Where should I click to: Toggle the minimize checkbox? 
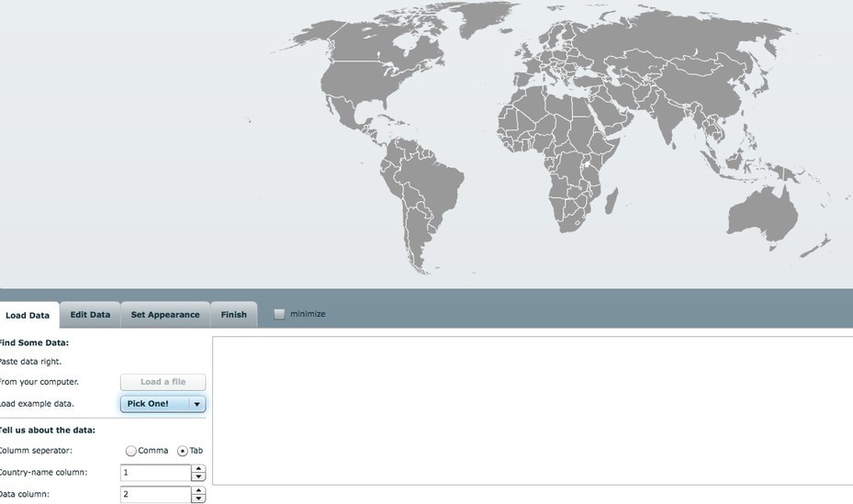(279, 314)
